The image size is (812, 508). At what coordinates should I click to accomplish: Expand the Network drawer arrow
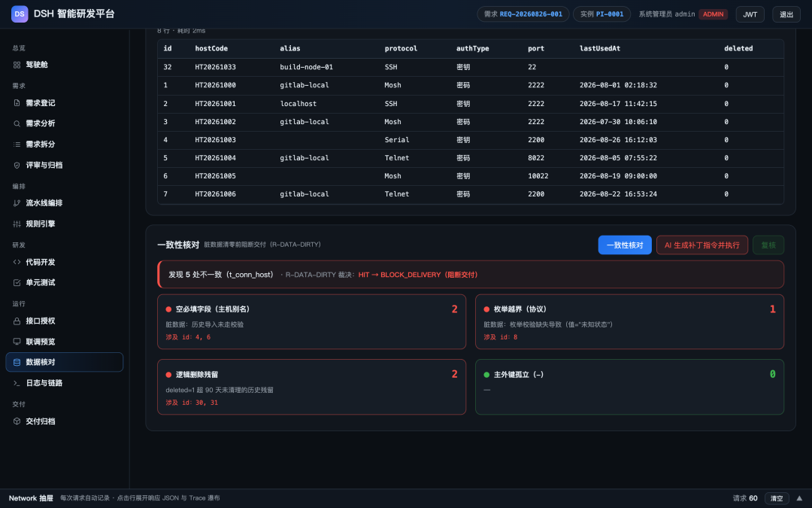tap(799, 498)
